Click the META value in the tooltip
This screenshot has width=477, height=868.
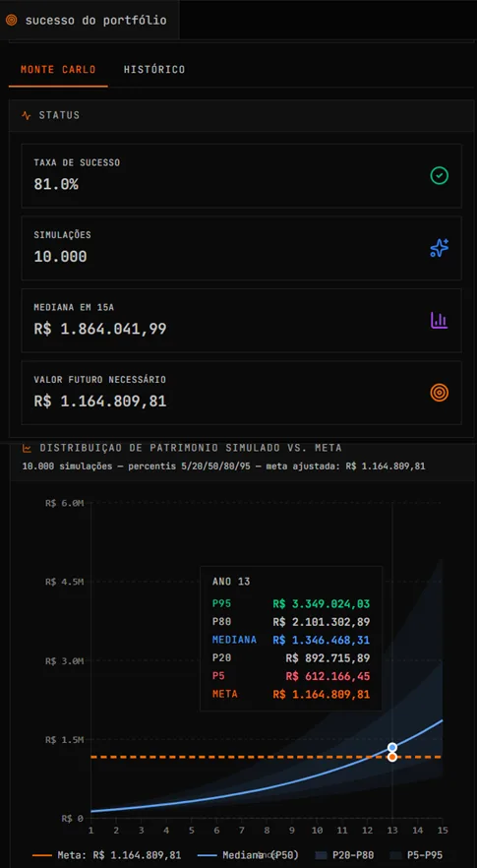321,694
